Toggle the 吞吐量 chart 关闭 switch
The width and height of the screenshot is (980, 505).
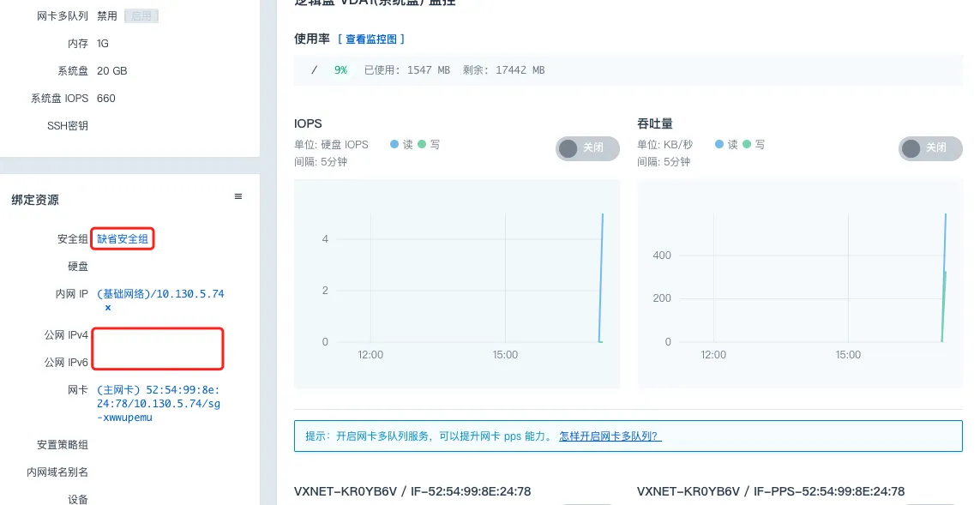click(x=930, y=148)
